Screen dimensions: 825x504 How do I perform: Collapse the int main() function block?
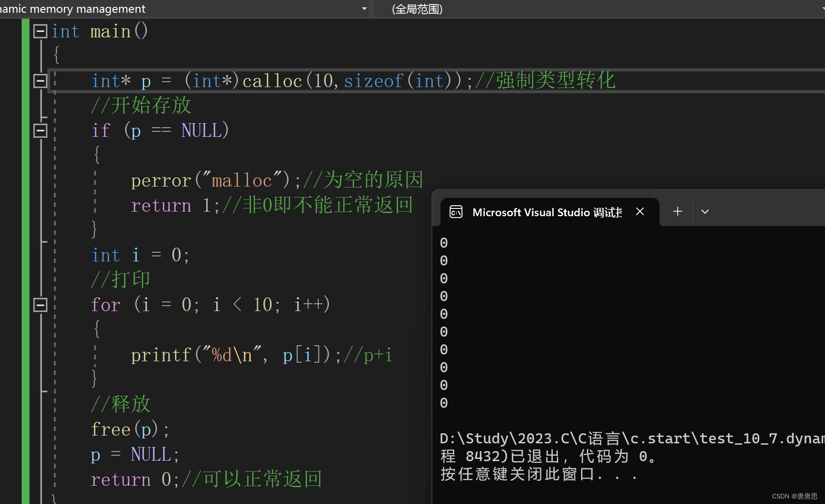coord(41,31)
